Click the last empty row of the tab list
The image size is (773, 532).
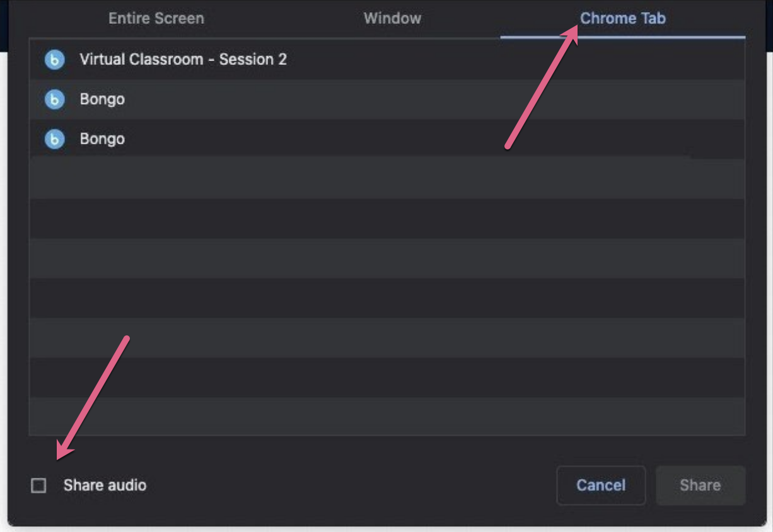point(386,416)
